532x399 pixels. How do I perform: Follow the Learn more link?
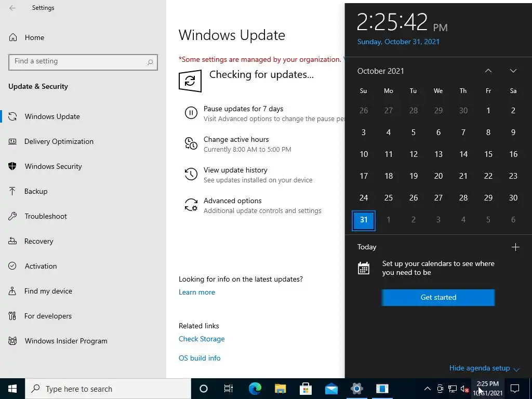[x=197, y=292]
